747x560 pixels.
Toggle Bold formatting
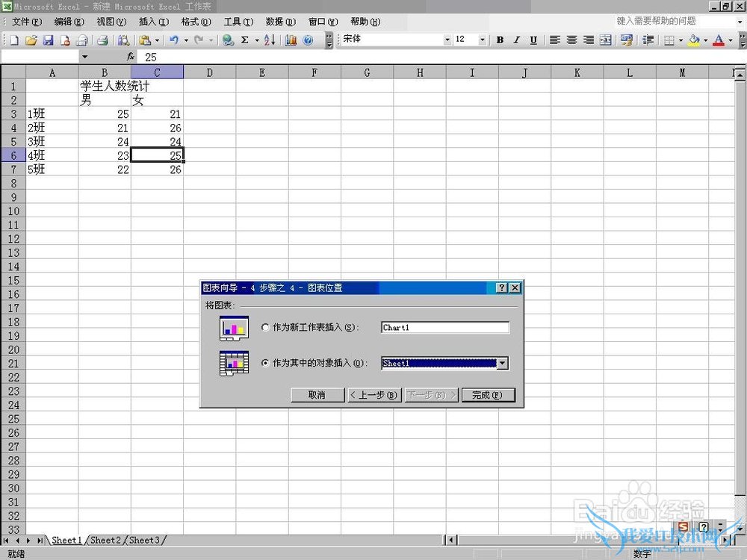tap(500, 40)
